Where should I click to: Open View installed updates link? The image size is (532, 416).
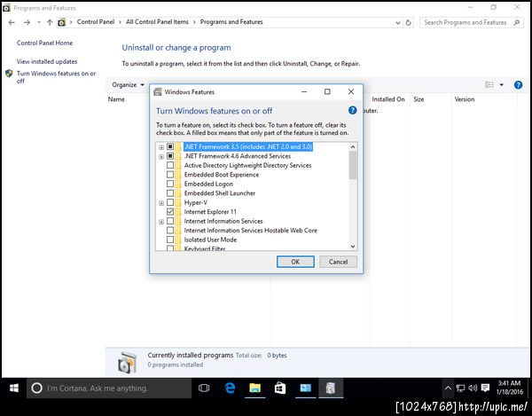click(47, 61)
